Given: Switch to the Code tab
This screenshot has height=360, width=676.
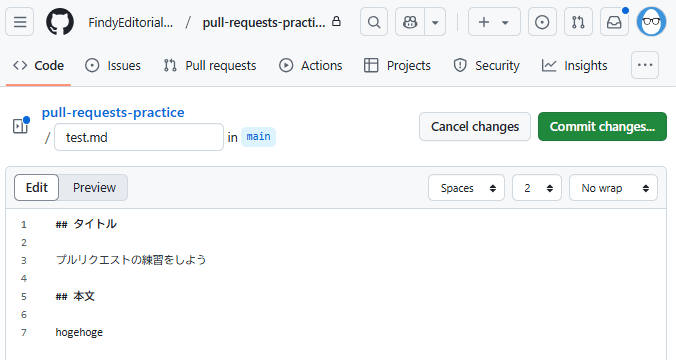Looking at the screenshot, I should (38, 66).
